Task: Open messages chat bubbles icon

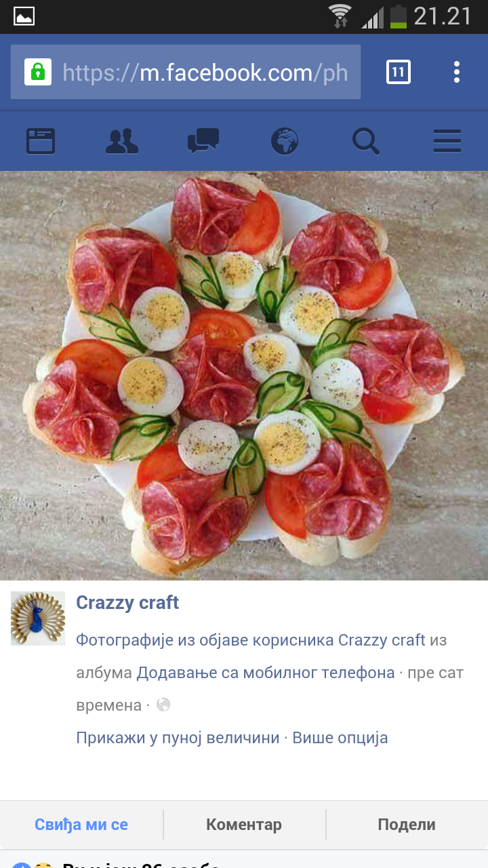Action: coord(203,141)
